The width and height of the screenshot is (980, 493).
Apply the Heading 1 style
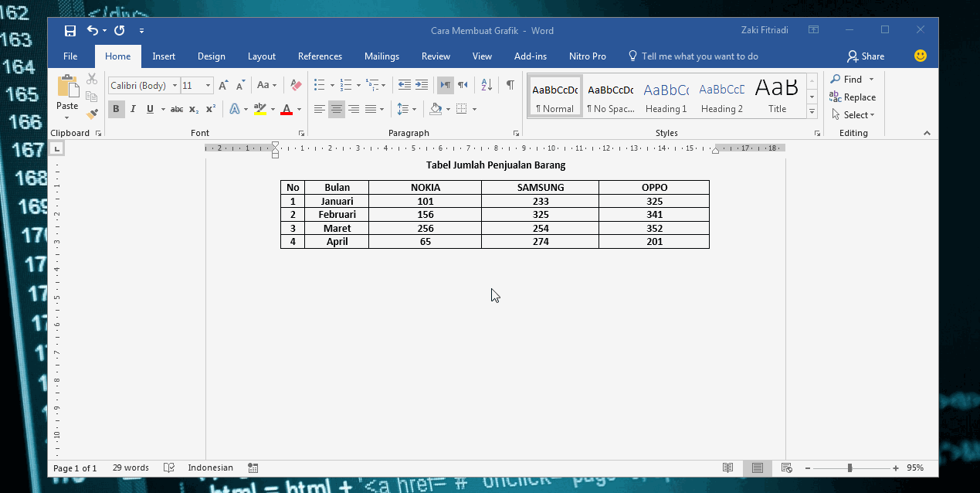[x=666, y=97]
